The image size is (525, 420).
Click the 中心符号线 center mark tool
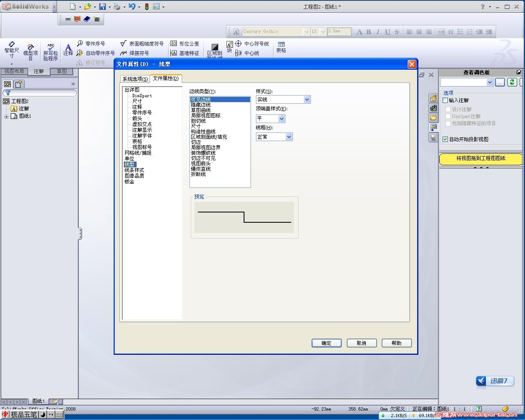(252, 43)
